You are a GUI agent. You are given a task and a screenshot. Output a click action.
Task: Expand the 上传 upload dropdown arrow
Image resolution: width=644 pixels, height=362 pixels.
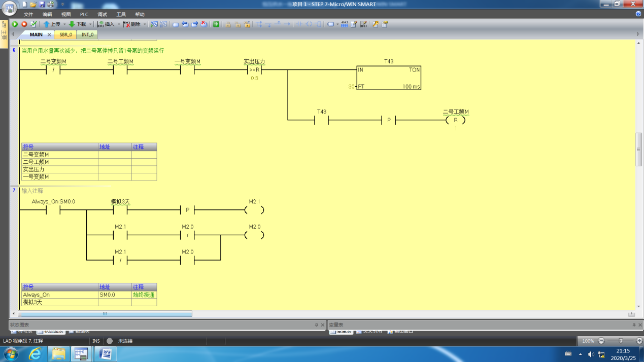point(64,24)
